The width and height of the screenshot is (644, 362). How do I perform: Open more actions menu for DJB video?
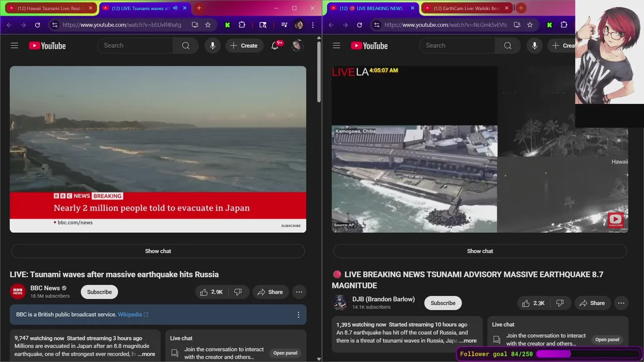pos(621,303)
